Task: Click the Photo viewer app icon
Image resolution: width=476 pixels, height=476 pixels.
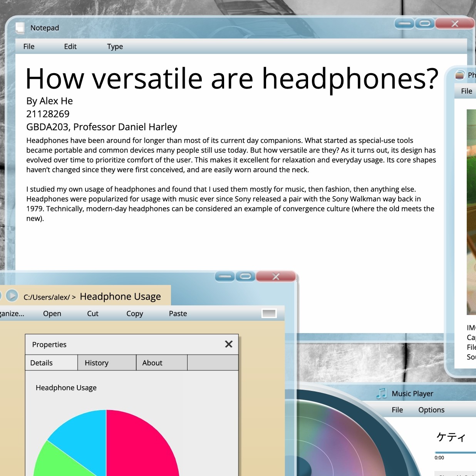Action: click(x=459, y=75)
